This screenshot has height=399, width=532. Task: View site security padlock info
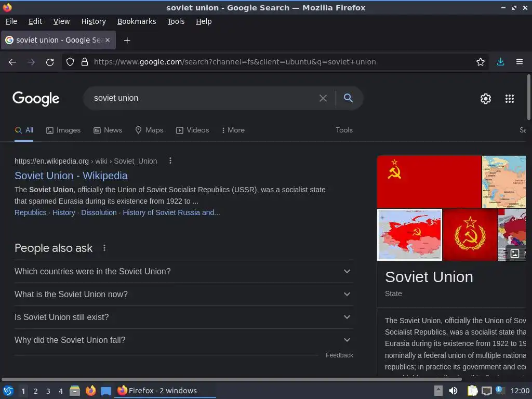[85, 62]
